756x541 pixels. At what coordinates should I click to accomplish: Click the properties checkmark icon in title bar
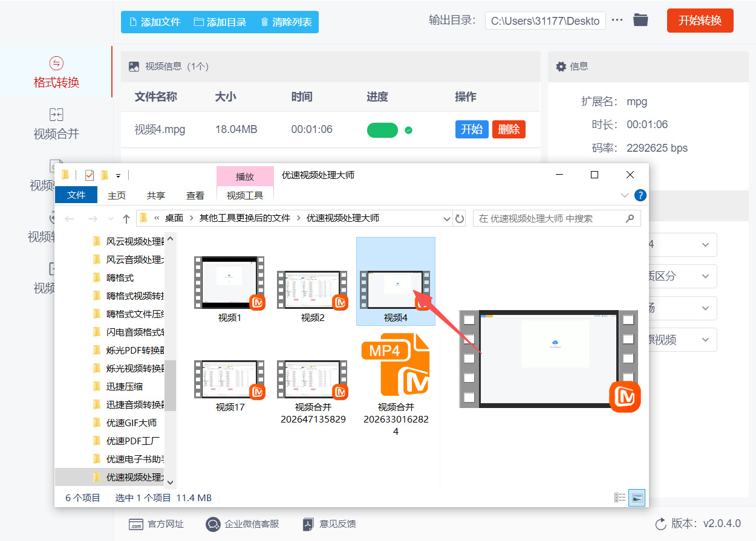(x=90, y=175)
